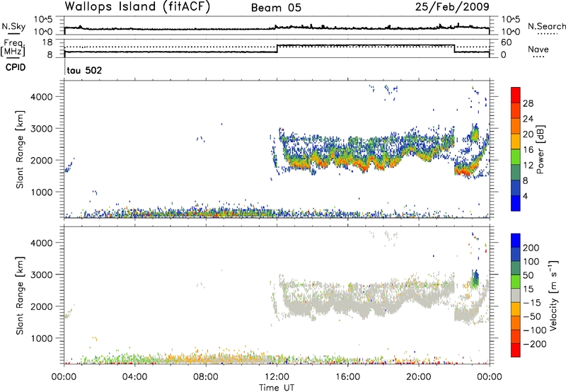566x392 pixels.
Task: Click the "tau 502" CPID annotation
Action: (x=84, y=70)
